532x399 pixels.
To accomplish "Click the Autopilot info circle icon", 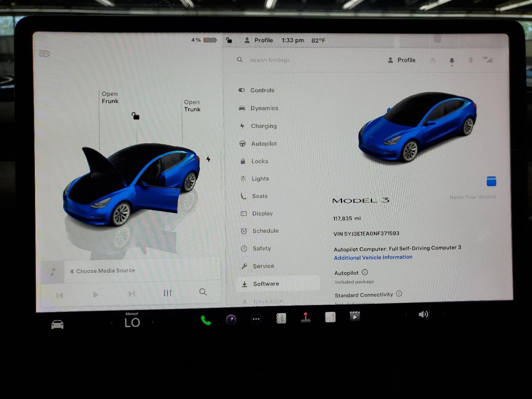I will coord(365,272).
